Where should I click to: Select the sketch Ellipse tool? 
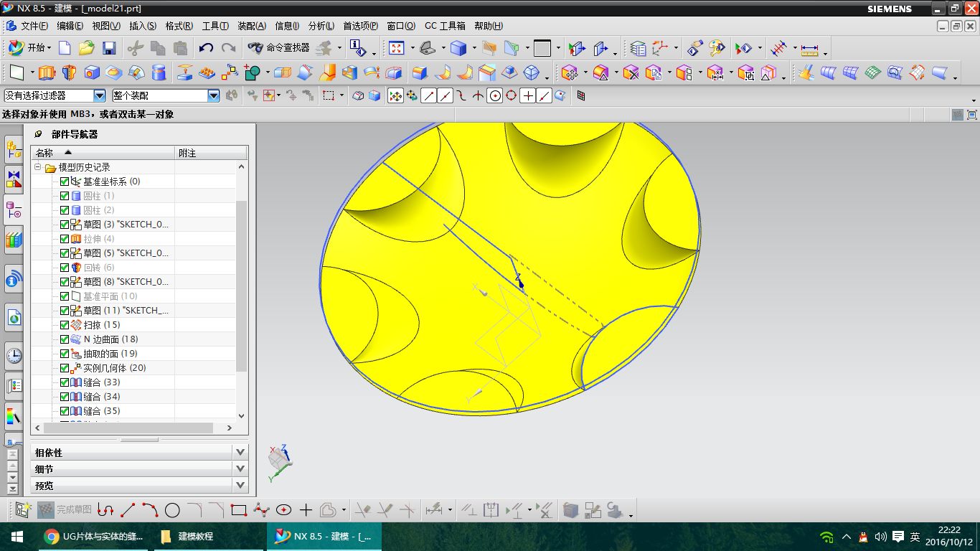(x=283, y=510)
